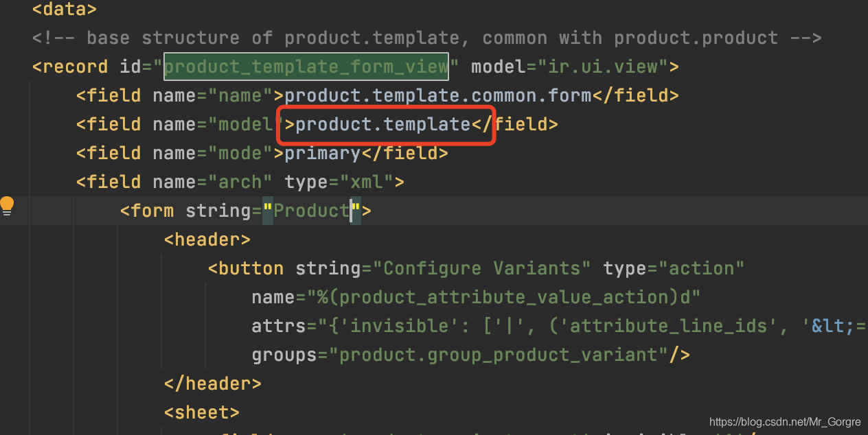The height and width of the screenshot is (435, 868).
Task: Click the opening sheet tag
Action: 202,412
